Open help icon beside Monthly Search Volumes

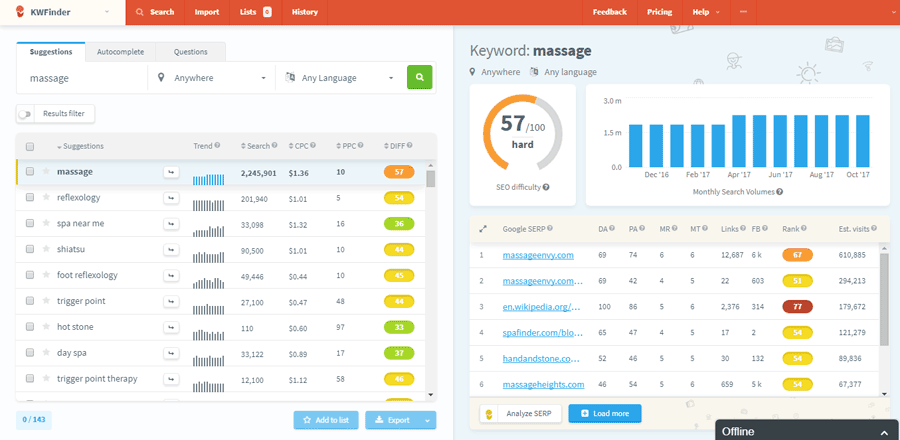780,192
